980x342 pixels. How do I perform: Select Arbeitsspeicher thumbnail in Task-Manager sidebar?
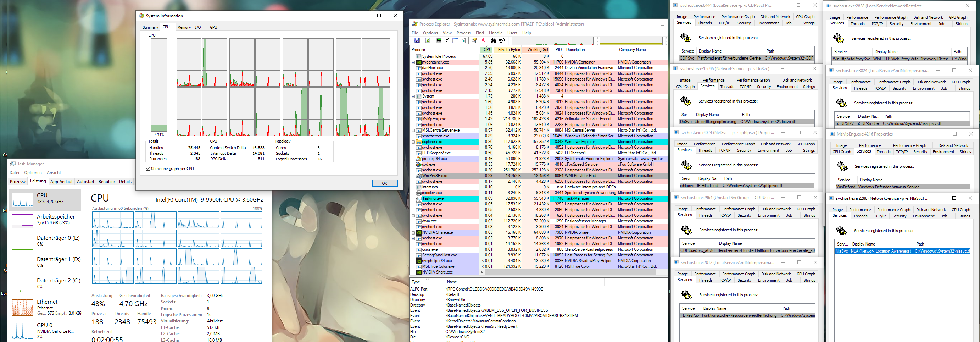coord(22,221)
